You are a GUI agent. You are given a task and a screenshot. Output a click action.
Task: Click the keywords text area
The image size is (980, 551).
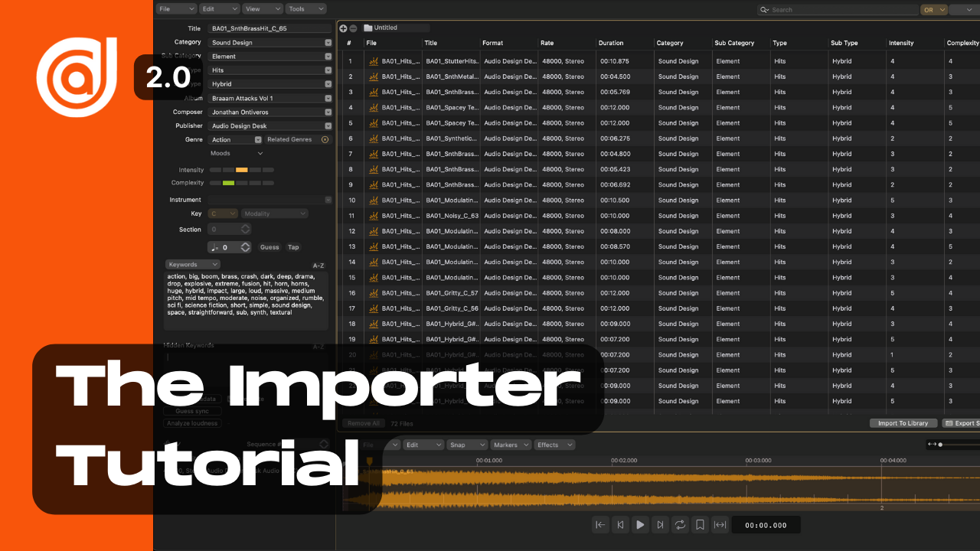pos(247,301)
